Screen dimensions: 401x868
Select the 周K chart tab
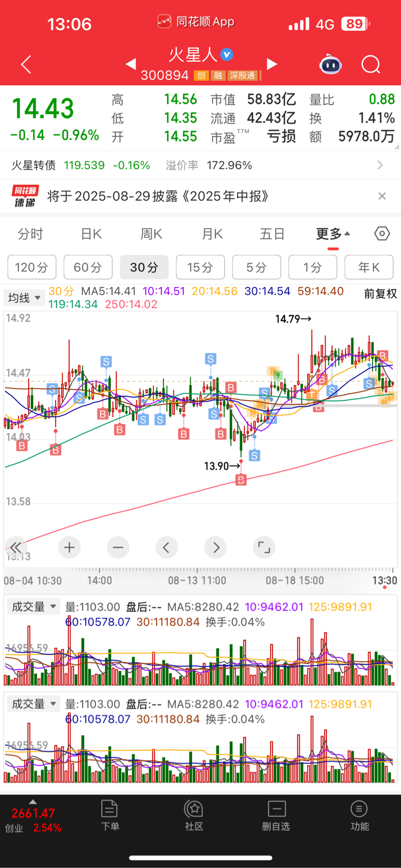point(151,234)
